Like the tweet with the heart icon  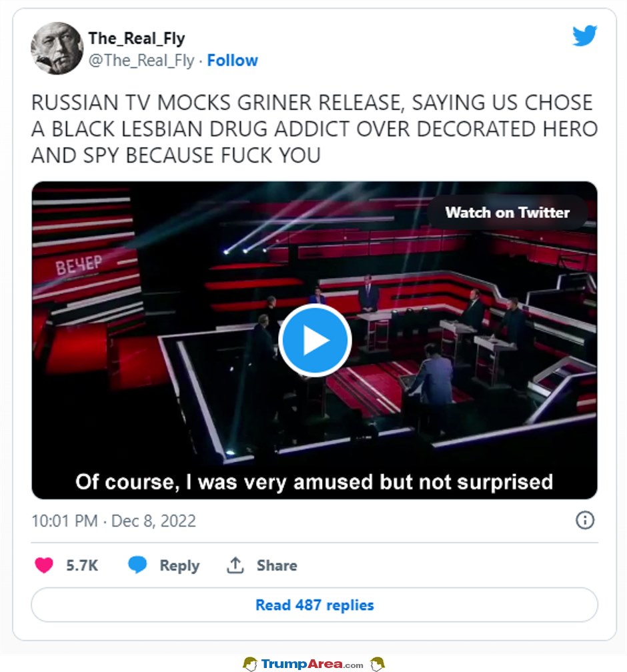44,565
